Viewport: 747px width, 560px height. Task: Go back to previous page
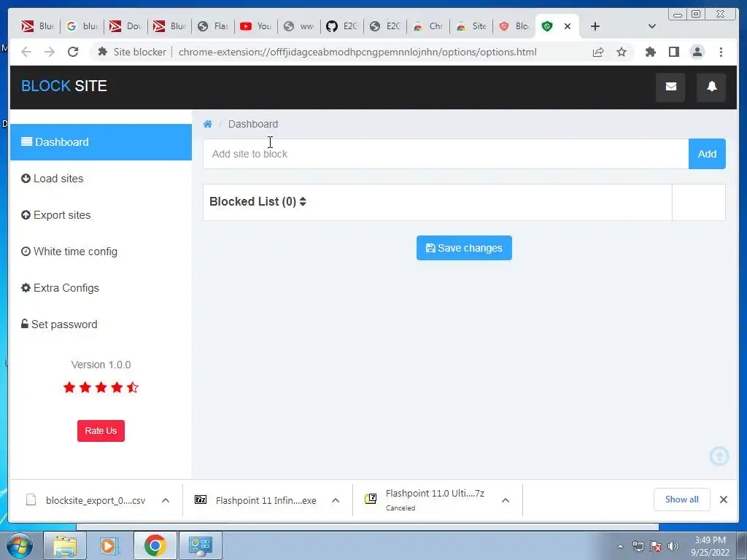point(26,52)
